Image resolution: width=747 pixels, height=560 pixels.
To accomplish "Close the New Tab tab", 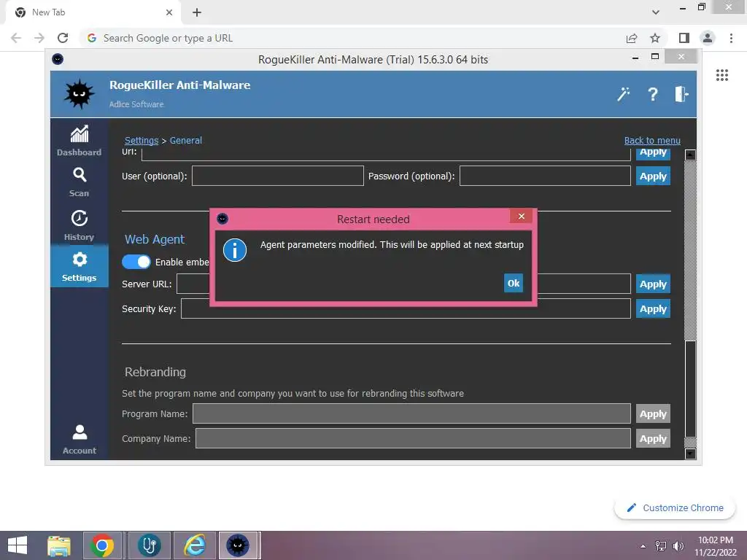I will pyautogui.click(x=169, y=12).
